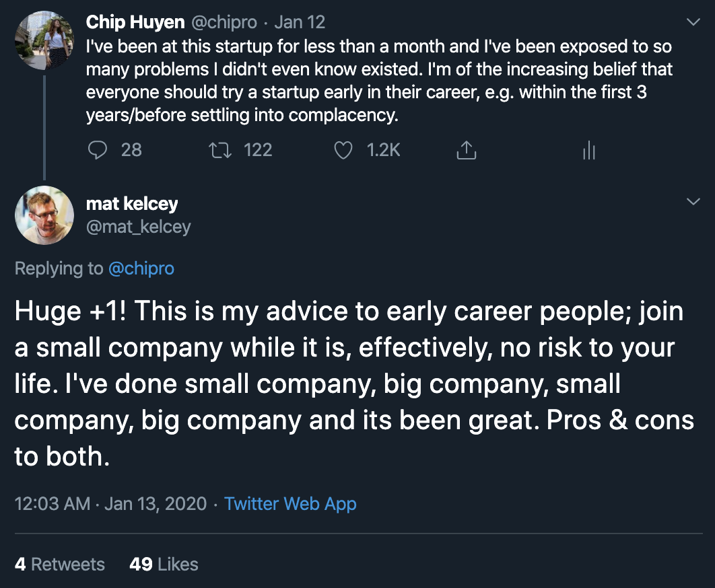Click the 1.2K likes count
Viewport: 715px width, 588px height.
[x=383, y=150]
